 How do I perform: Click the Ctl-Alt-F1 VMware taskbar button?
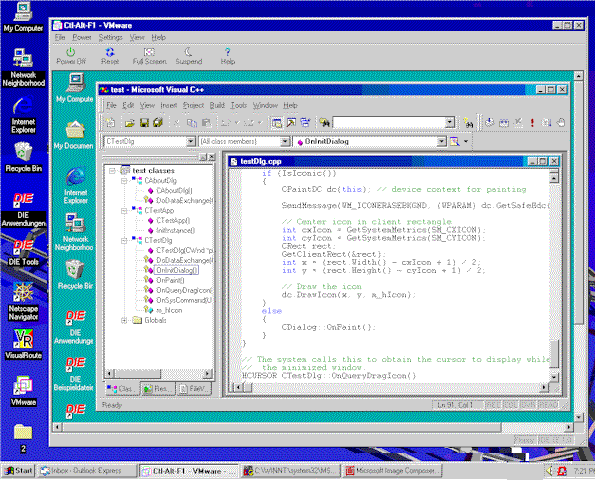point(189,471)
